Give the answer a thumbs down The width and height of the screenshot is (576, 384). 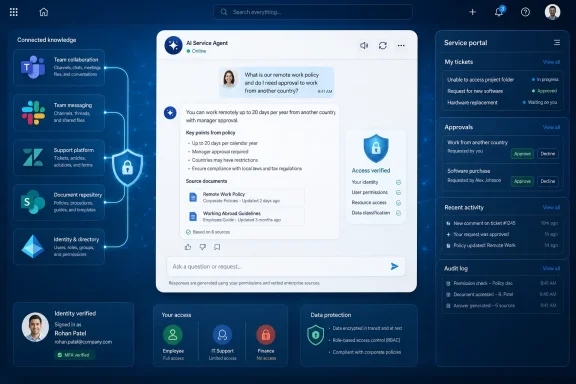click(x=202, y=247)
